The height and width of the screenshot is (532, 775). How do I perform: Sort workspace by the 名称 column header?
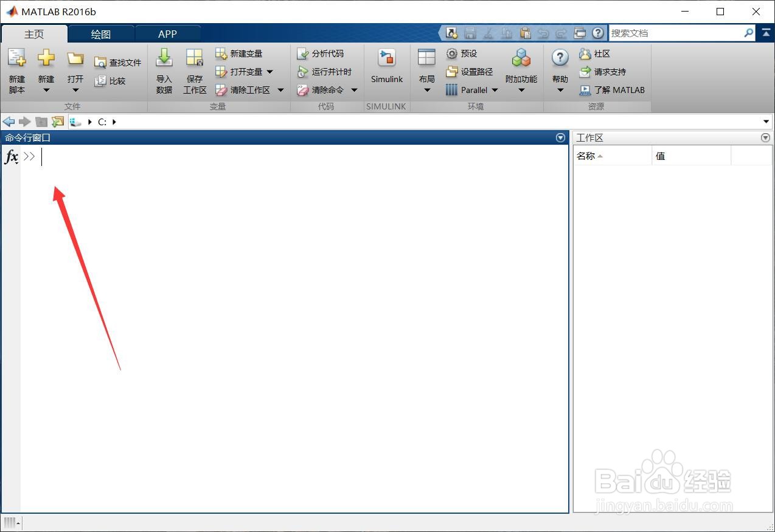coord(612,156)
